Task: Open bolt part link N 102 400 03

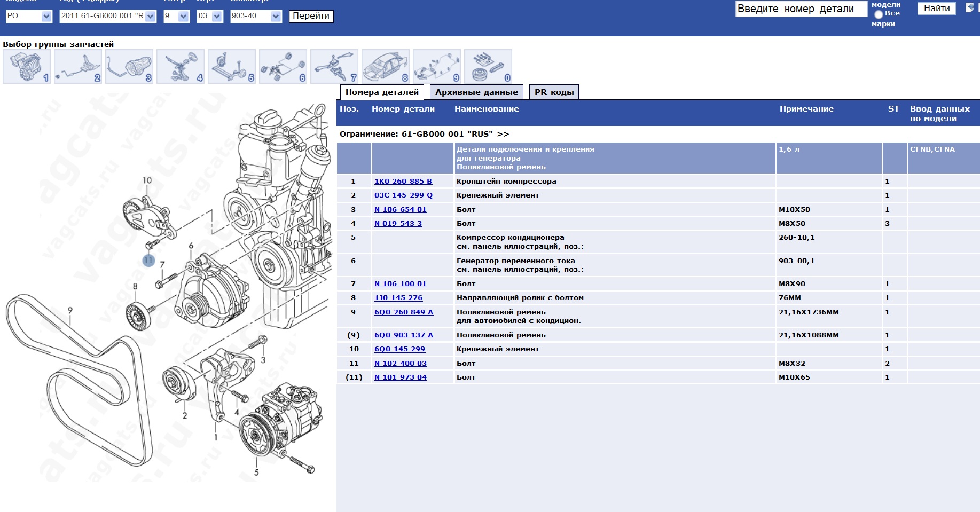Action: [401, 364]
